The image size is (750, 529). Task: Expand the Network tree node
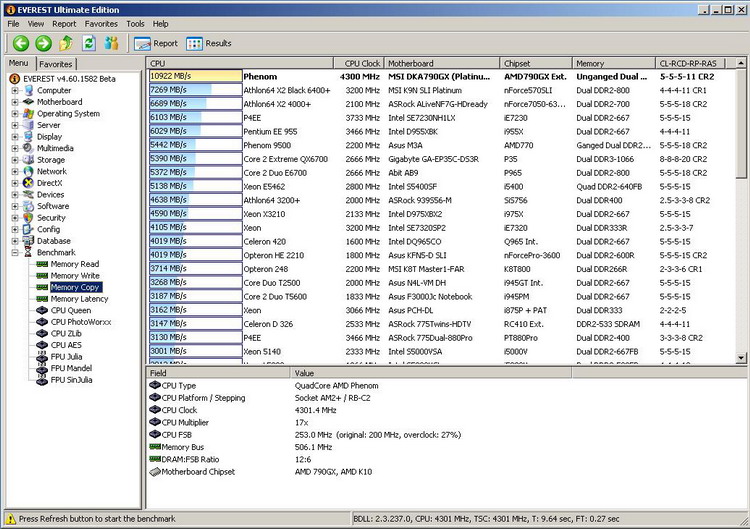pyautogui.click(x=15, y=171)
